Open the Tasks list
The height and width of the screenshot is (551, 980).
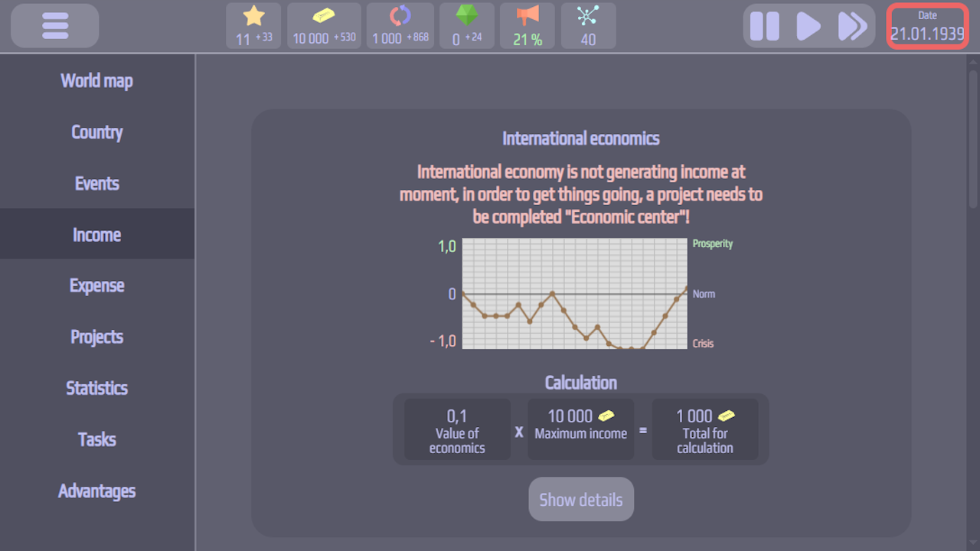pyautogui.click(x=96, y=439)
